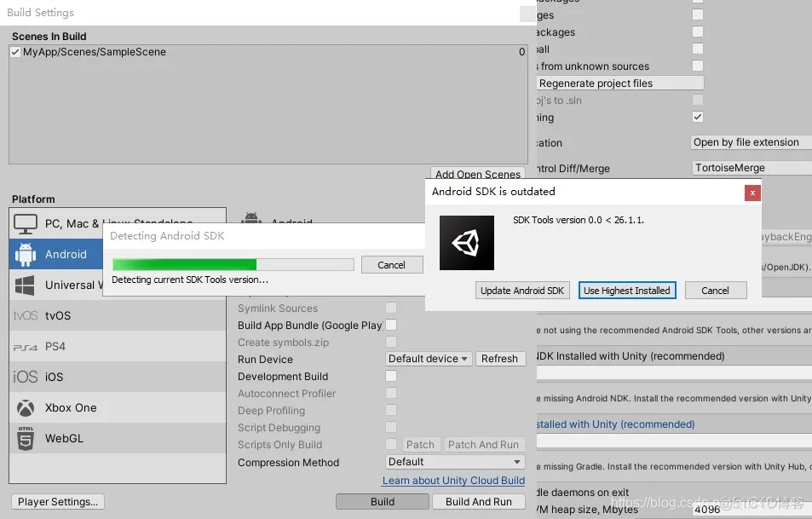Click the Build button
This screenshot has height=519, width=812.
tap(383, 501)
